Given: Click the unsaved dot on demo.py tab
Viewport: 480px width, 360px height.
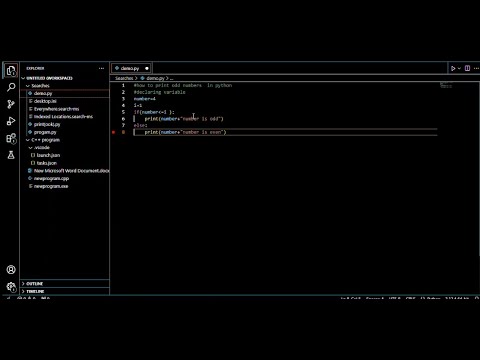Looking at the screenshot, I should point(147,68).
